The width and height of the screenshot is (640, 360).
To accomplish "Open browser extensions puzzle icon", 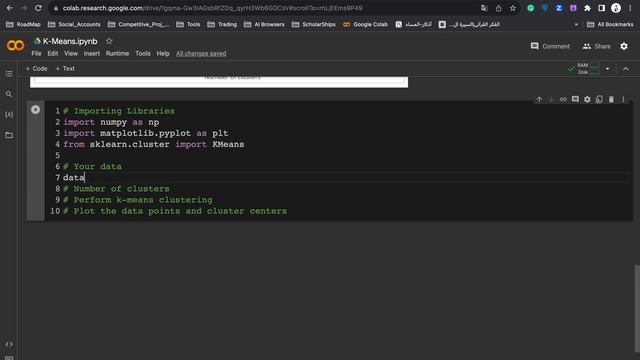I will pos(587,8).
